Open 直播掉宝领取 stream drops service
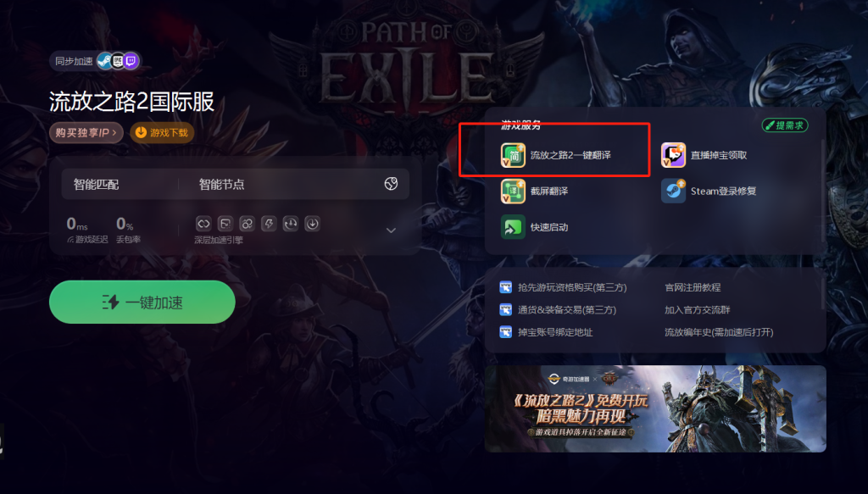 704,155
